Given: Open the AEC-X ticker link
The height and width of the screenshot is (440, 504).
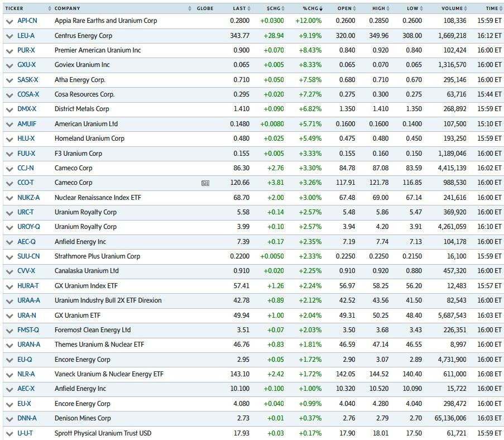Looking at the screenshot, I should pyautogui.click(x=26, y=389).
